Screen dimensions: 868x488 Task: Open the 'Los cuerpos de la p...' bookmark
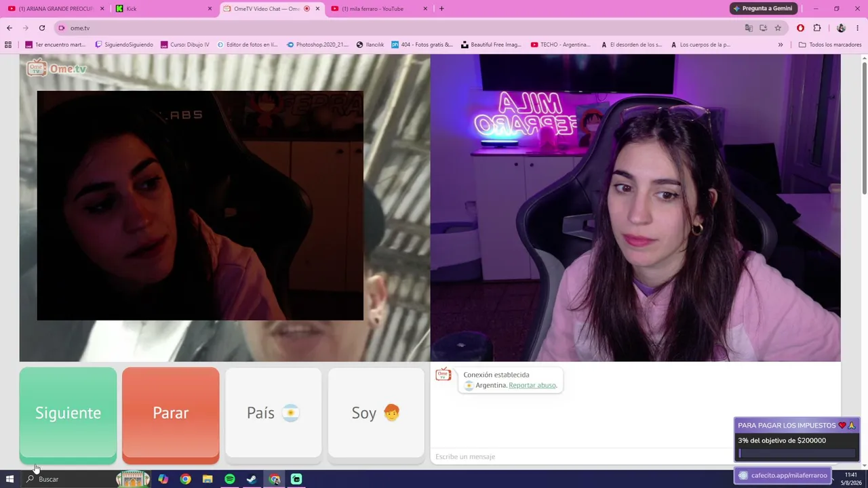[701, 45]
